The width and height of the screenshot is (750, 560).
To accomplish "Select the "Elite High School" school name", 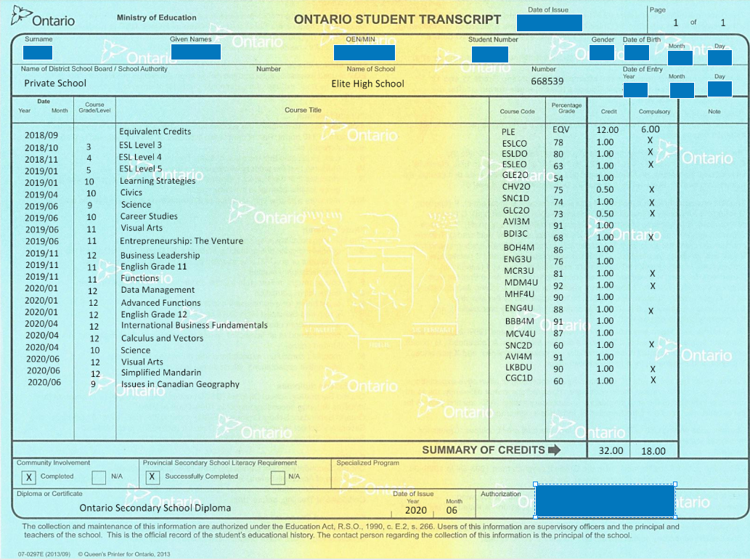I will coord(368,84).
